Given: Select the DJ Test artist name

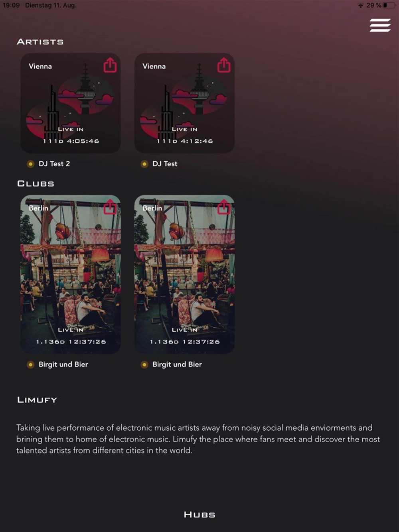Looking at the screenshot, I should [165, 164].
